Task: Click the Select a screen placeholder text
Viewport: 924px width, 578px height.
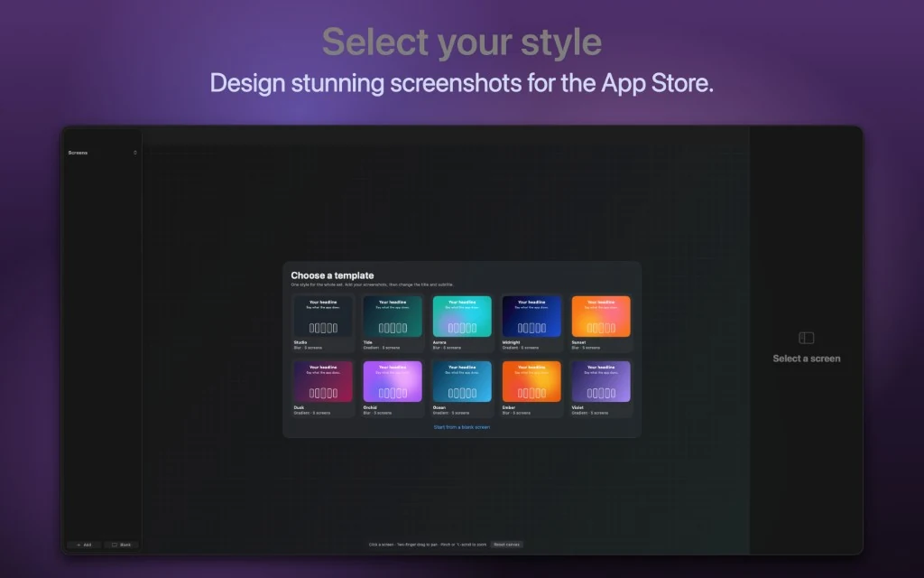Action: click(x=806, y=359)
